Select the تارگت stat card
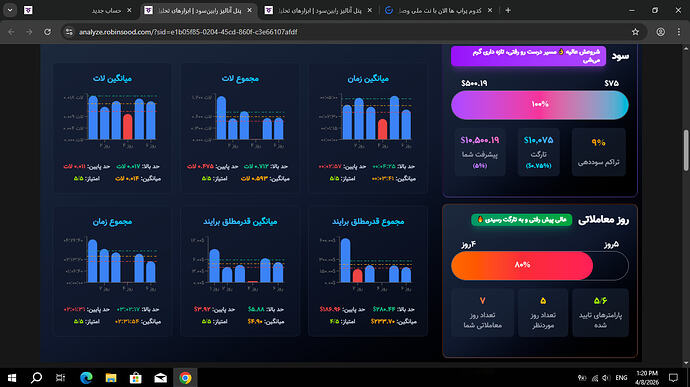Screen dimensions: 690x387 click(x=539, y=152)
